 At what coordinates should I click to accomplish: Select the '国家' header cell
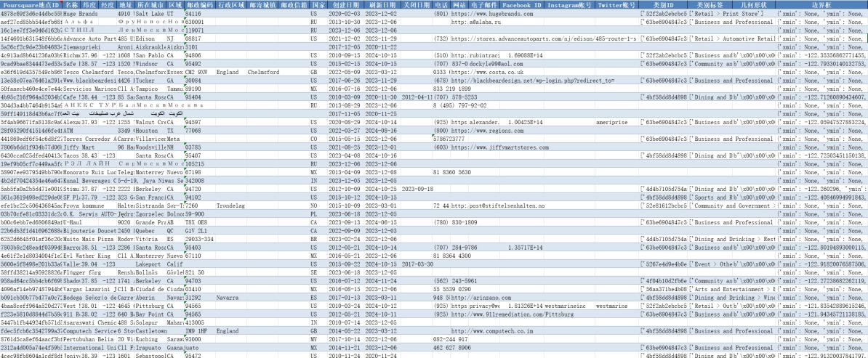(x=318, y=5)
